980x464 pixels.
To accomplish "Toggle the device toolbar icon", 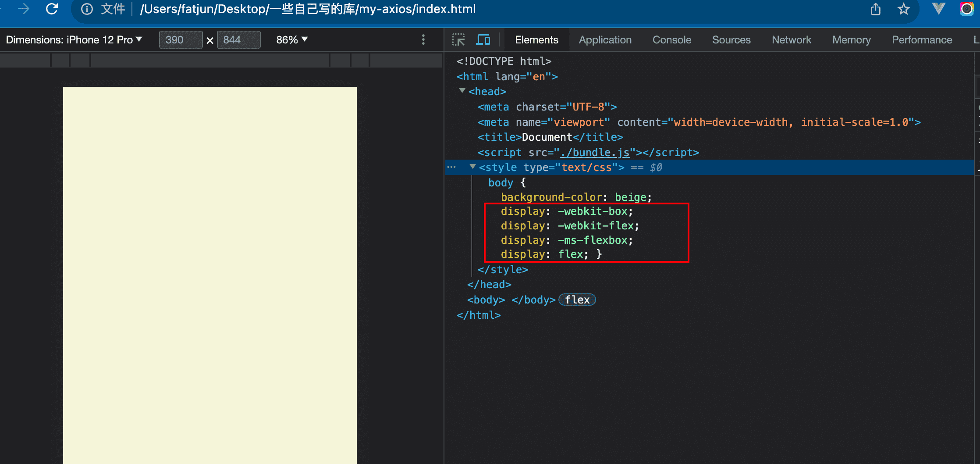I will click(483, 40).
